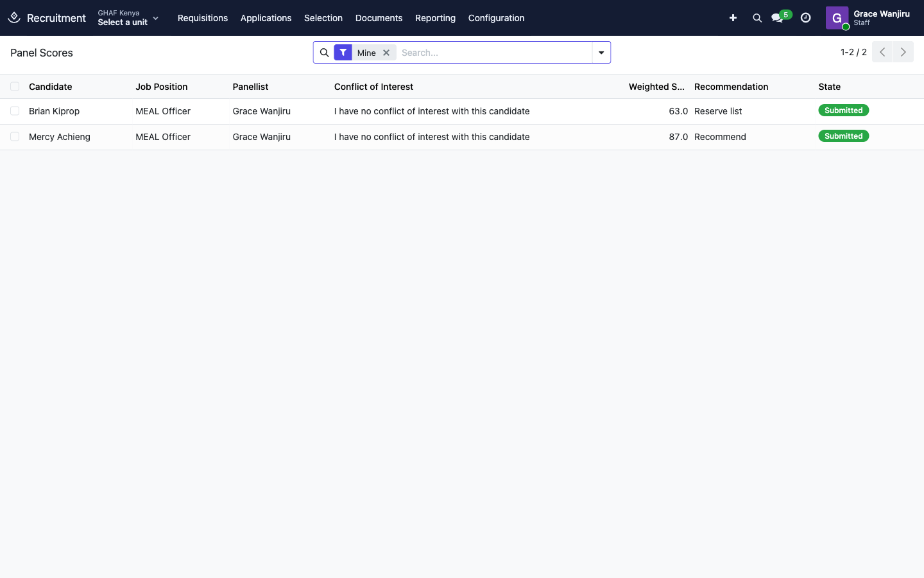Sort by Weighted Score column header
The width and height of the screenshot is (924, 578).
tap(656, 87)
